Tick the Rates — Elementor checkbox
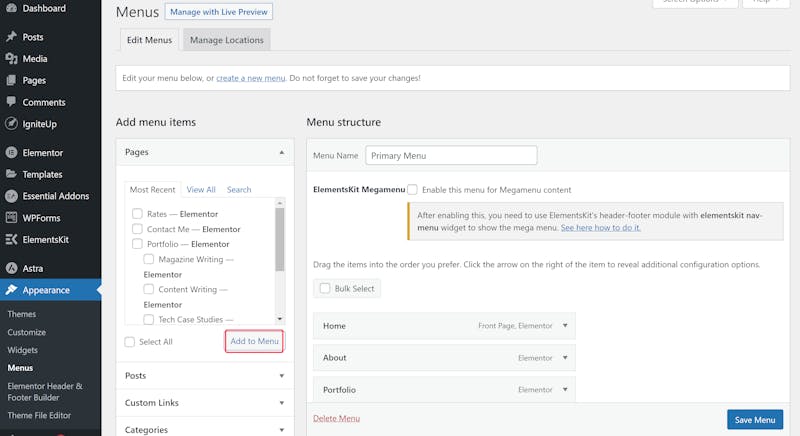800x436 pixels. 137,214
